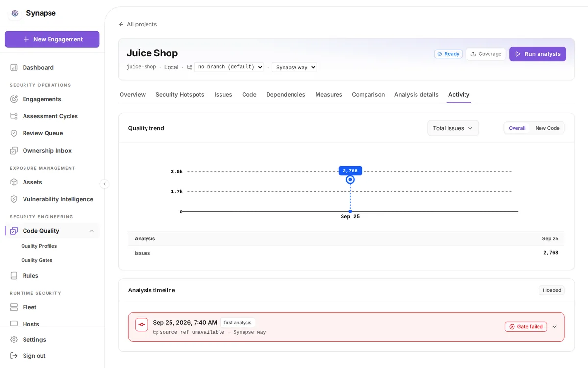
Task: Click the commit icon on Sep 25 analysis
Action: click(142, 324)
